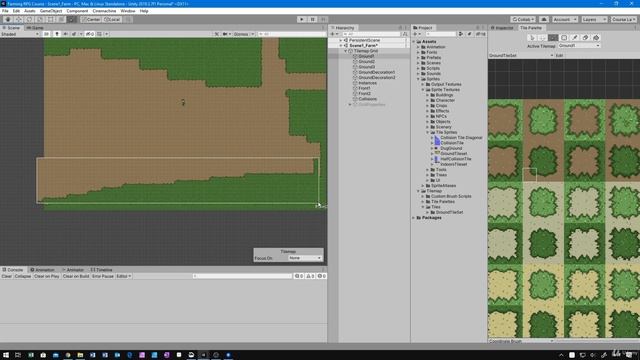640x360 pixels.
Task: Select Collisions tilemap in Hierarchy
Action: coord(368,99)
